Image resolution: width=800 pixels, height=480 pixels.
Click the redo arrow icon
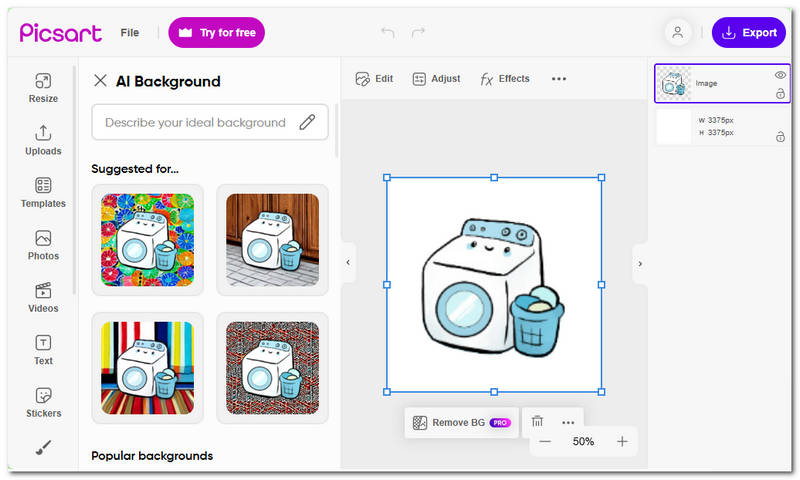click(418, 33)
